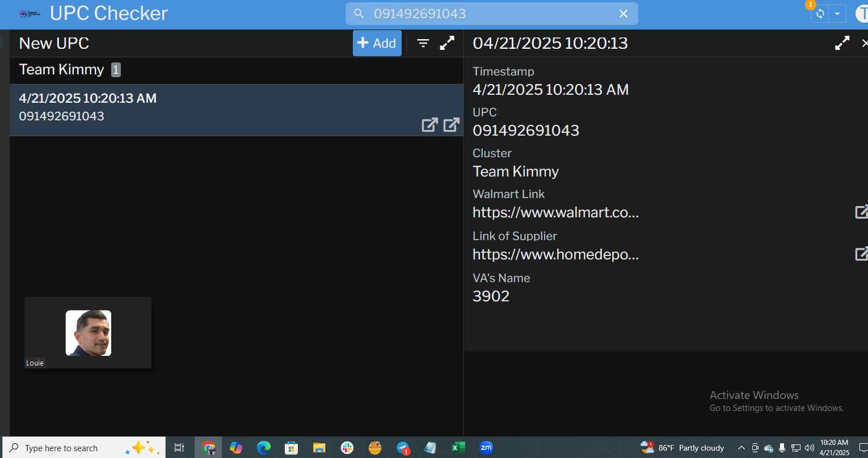
Task: Follow the homedepot supplier URL link
Action: pos(555,255)
